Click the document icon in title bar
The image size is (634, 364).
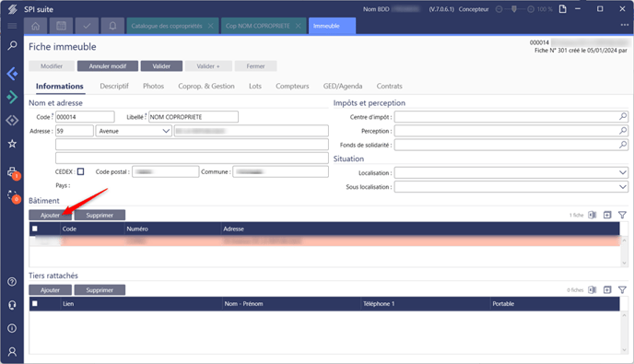[x=562, y=9]
